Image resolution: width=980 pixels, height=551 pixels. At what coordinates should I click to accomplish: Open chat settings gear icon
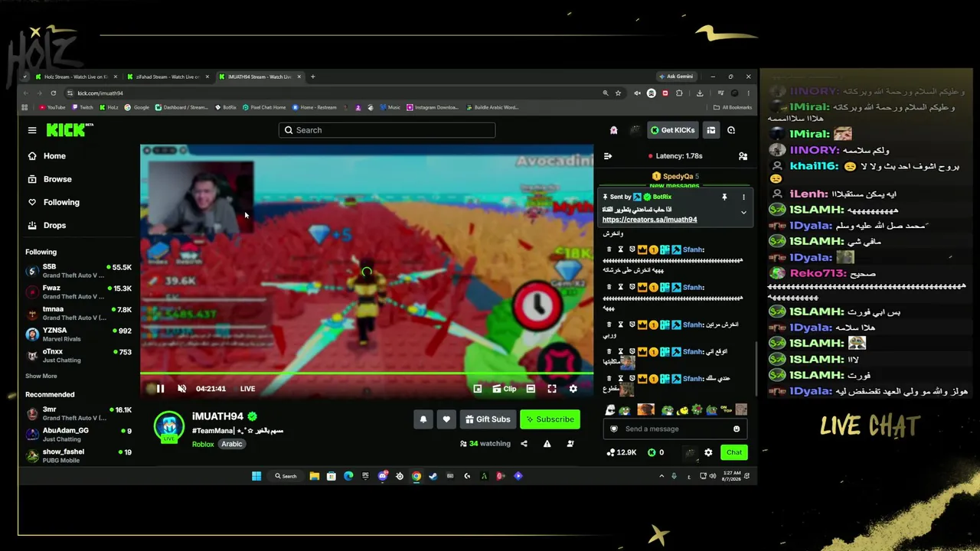(x=708, y=452)
